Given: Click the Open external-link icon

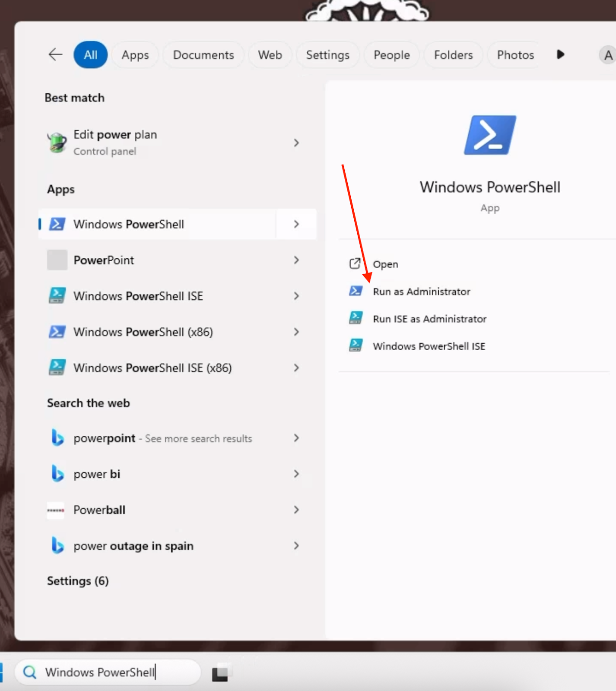Looking at the screenshot, I should click(x=355, y=263).
